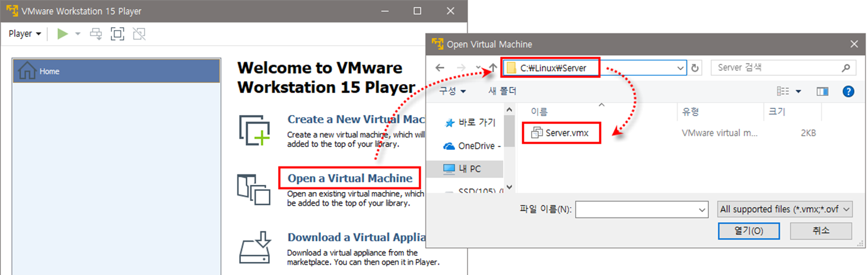Open the Player menu
The height and width of the screenshot is (275, 868).
pos(25,34)
